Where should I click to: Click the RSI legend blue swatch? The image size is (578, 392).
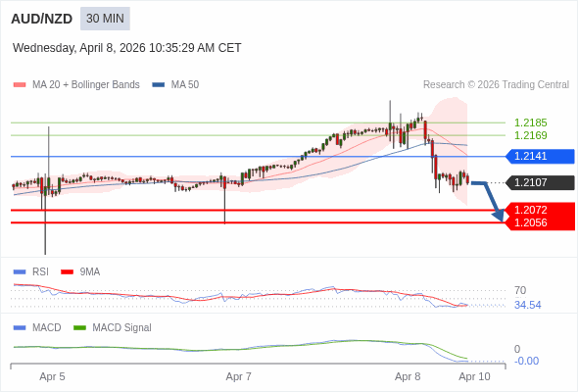click(20, 272)
